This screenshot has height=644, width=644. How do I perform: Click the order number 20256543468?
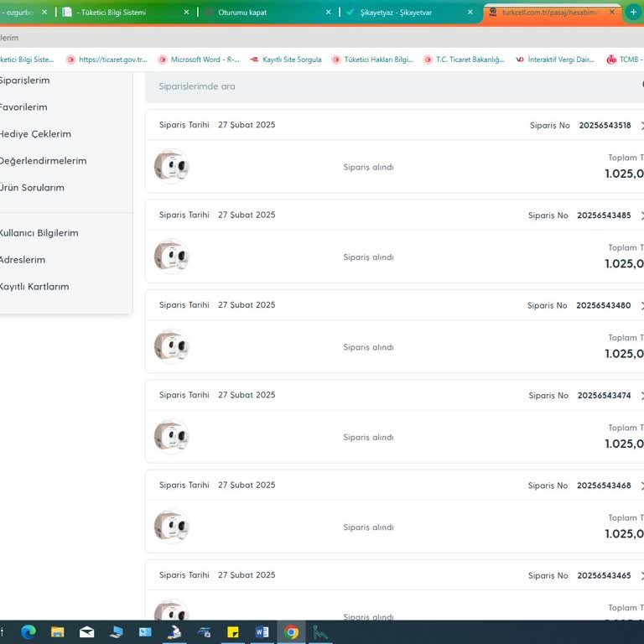click(x=604, y=486)
